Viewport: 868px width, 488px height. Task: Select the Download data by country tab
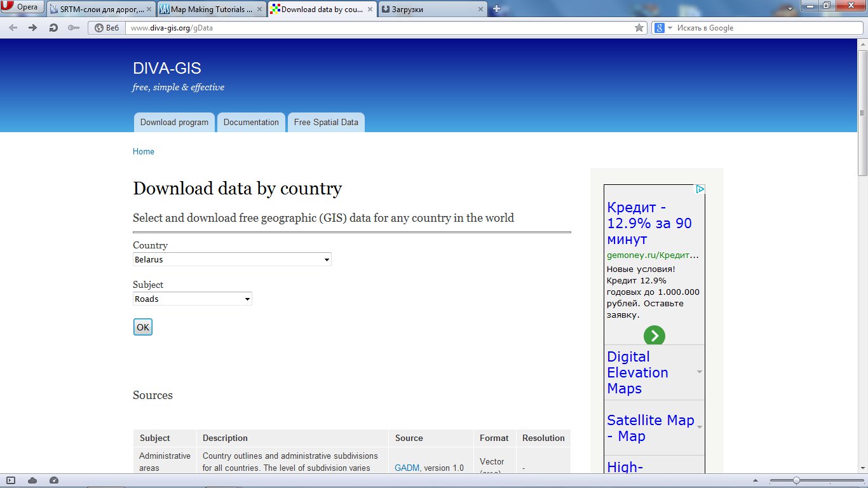[x=322, y=10]
